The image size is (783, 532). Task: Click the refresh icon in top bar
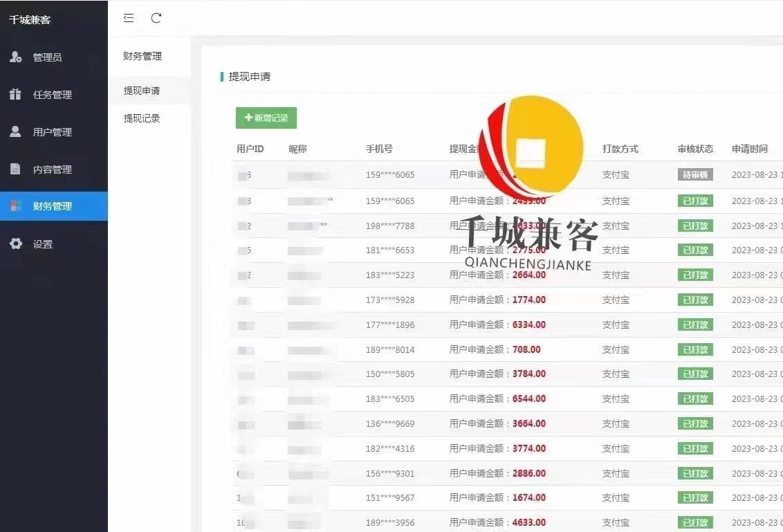156,18
